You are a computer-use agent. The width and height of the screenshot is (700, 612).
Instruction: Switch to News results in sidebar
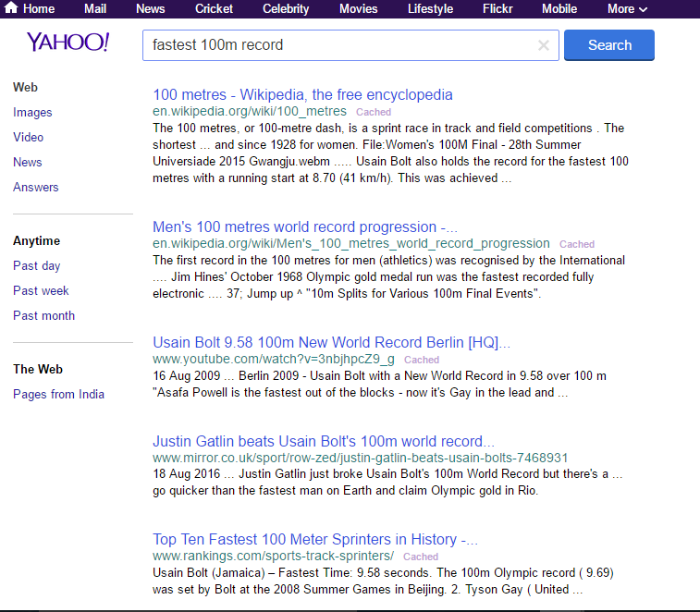click(27, 162)
